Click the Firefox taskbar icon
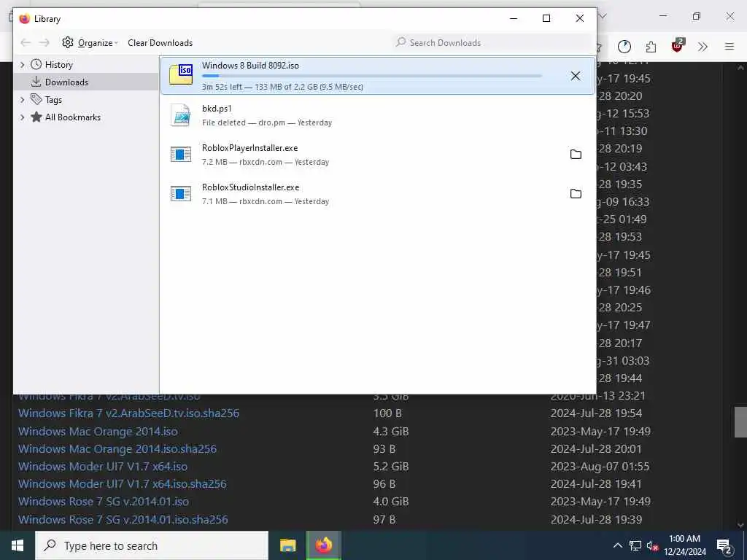 (323, 545)
